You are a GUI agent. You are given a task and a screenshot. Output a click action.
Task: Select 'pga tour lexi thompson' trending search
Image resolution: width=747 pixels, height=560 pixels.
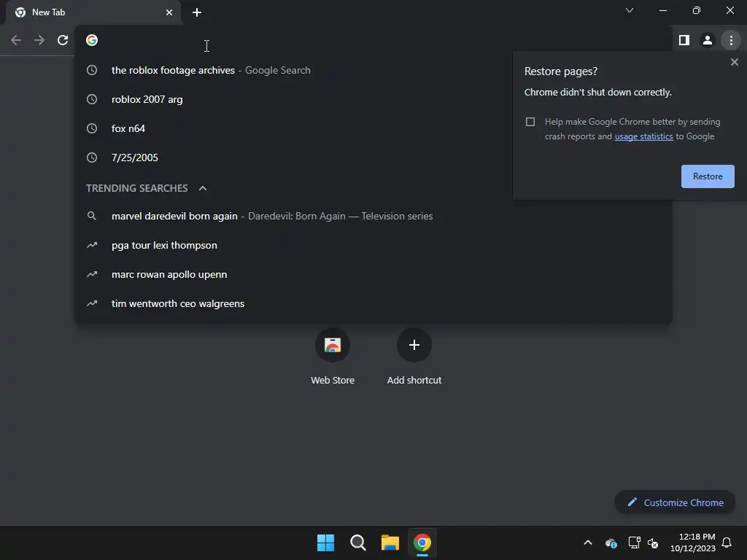click(x=373, y=245)
